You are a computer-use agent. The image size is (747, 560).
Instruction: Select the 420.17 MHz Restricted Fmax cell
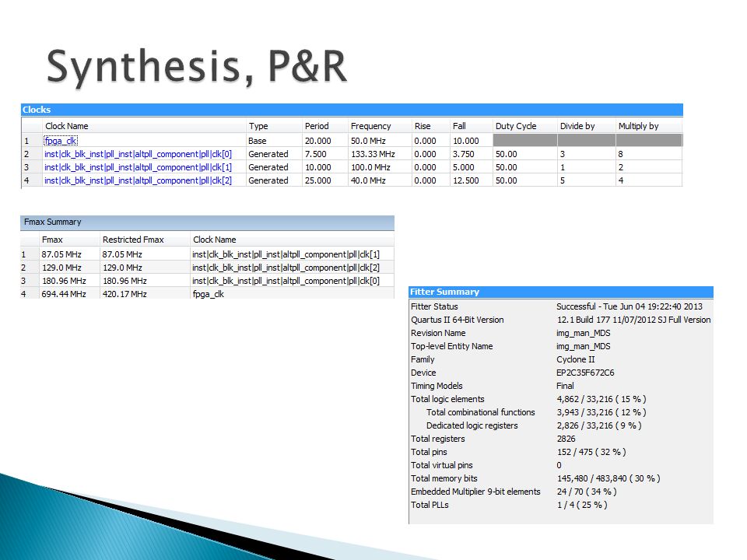pyautogui.click(x=124, y=294)
